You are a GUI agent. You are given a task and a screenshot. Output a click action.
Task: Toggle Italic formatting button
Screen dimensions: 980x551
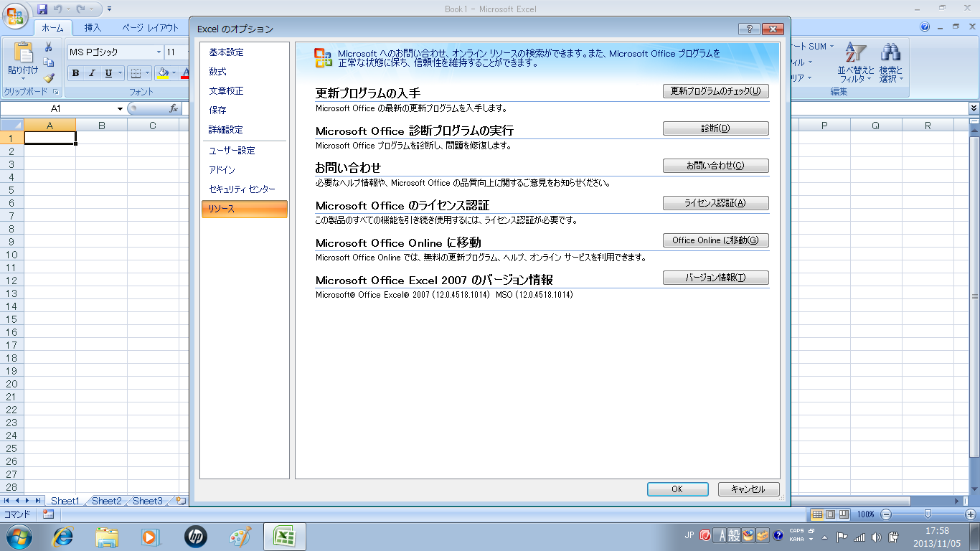pyautogui.click(x=92, y=73)
